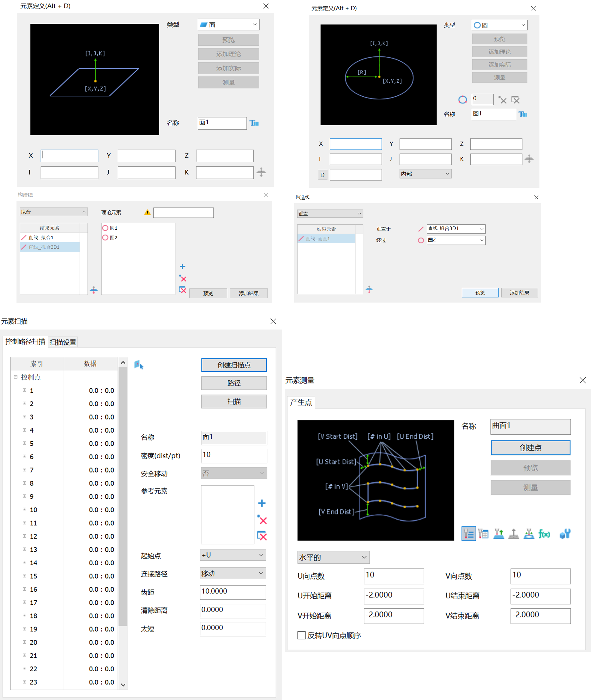
Task: Select the probe point list icon
Action: tap(468, 533)
